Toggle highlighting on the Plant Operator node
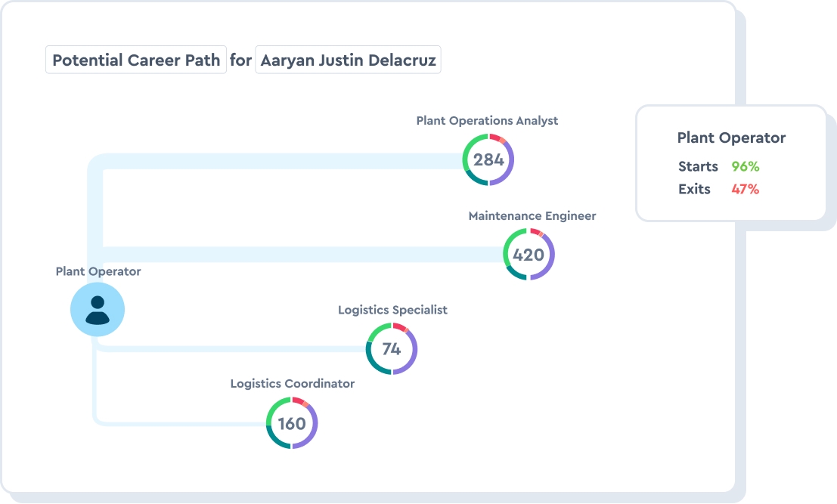 coord(97,309)
